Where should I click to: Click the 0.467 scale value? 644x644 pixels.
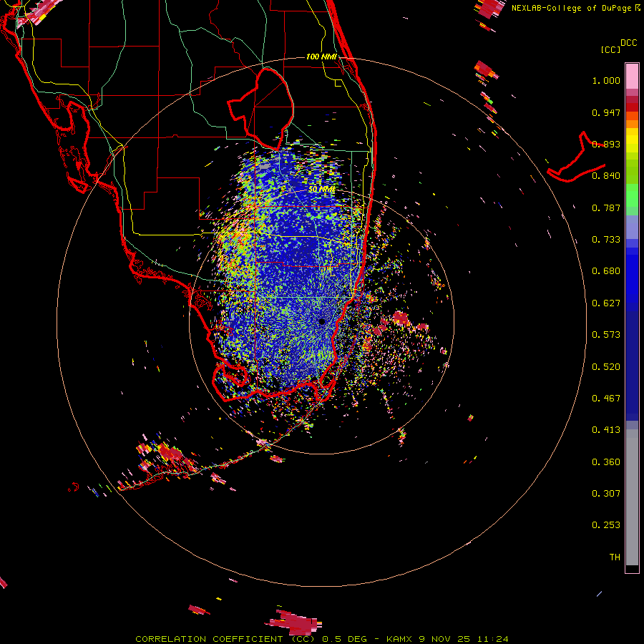[606, 399]
